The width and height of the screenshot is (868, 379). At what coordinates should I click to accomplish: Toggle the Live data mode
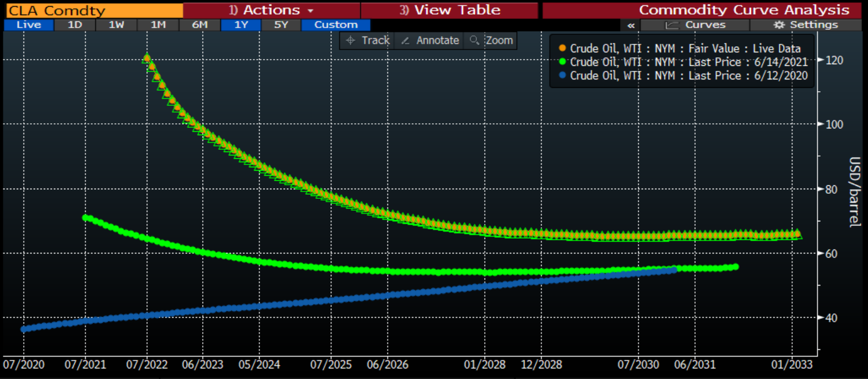click(x=29, y=25)
